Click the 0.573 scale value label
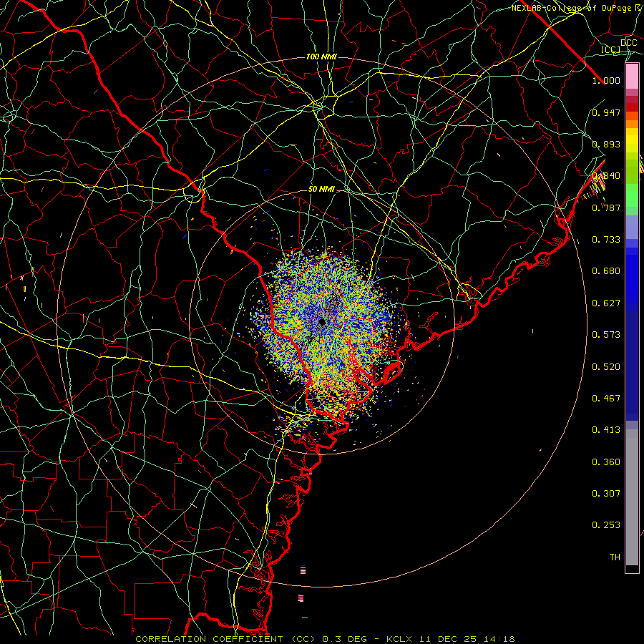The image size is (644, 644). pos(606,335)
